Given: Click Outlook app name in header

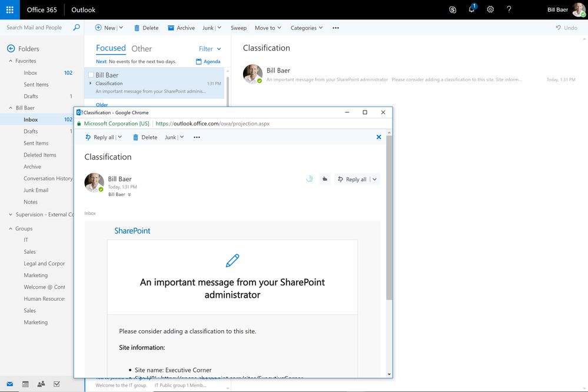Looking at the screenshot, I should pos(83,10).
